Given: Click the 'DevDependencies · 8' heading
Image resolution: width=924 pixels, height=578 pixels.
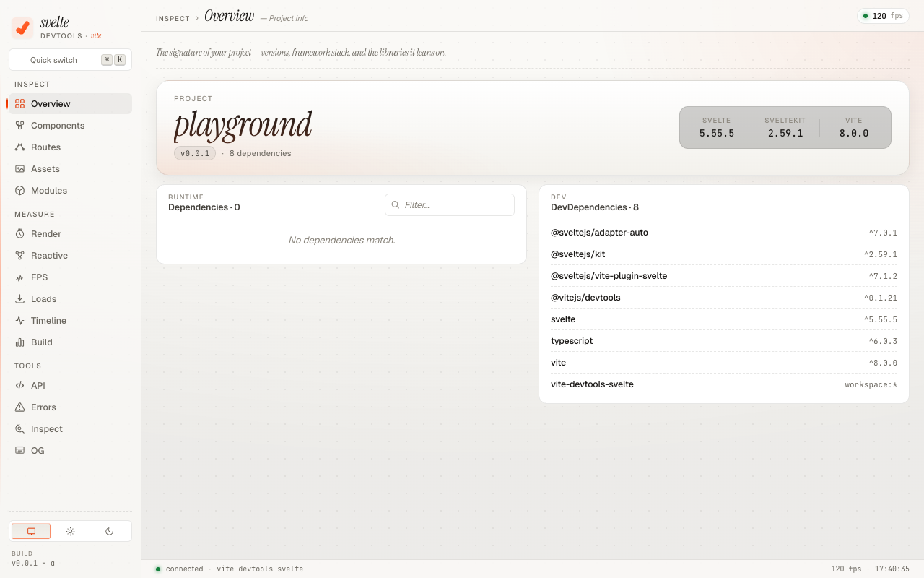Looking at the screenshot, I should coord(595,207).
